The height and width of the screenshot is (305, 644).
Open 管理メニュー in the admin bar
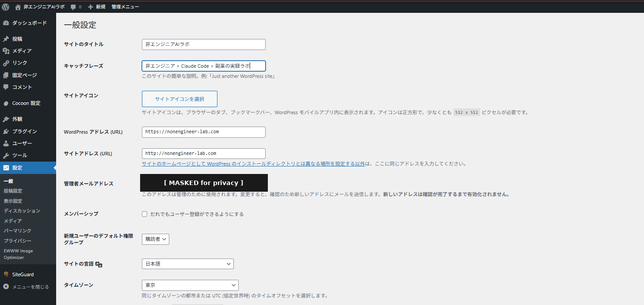pyautogui.click(x=125, y=7)
